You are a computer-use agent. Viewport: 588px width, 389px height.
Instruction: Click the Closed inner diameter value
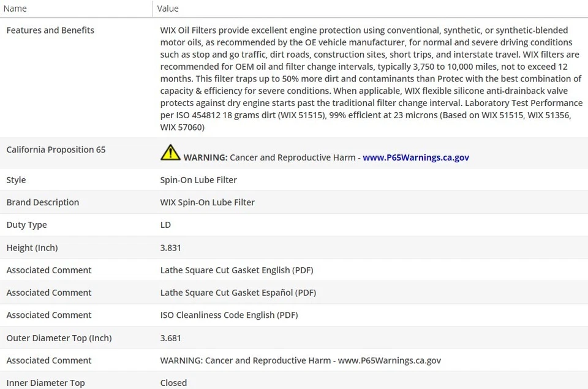(173, 383)
